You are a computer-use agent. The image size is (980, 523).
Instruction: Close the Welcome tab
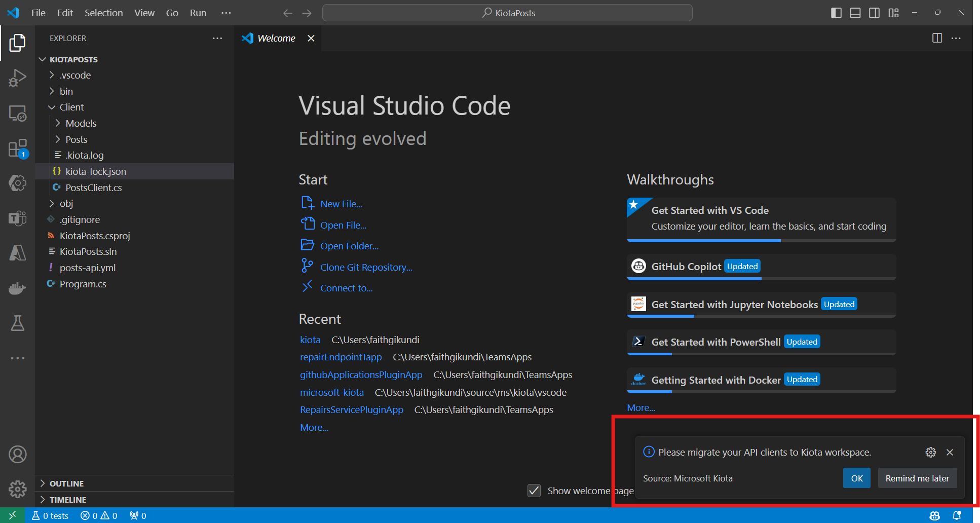click(x=311, y=38)
